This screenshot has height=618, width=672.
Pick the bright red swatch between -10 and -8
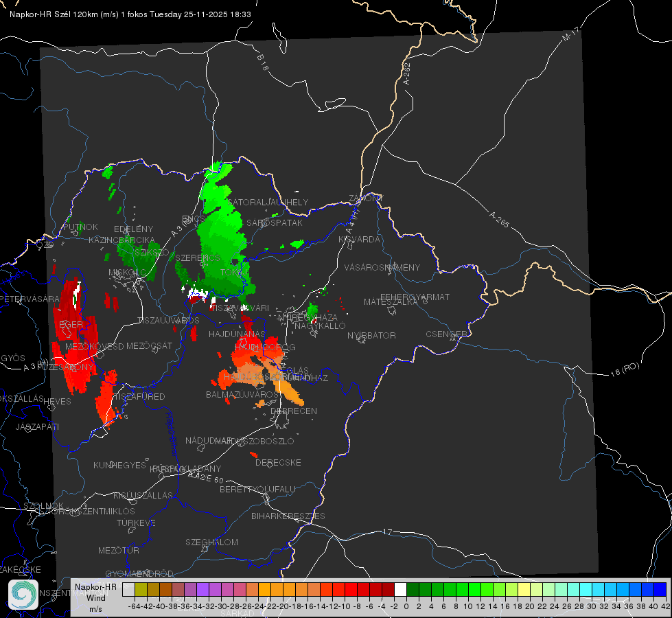[351, 590]
